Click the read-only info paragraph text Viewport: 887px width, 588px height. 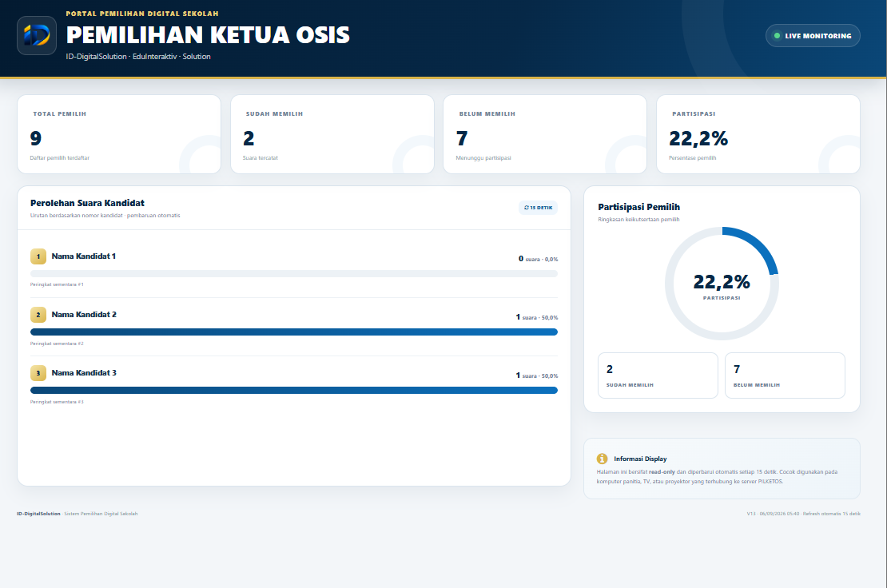click(x=717, y=477)
